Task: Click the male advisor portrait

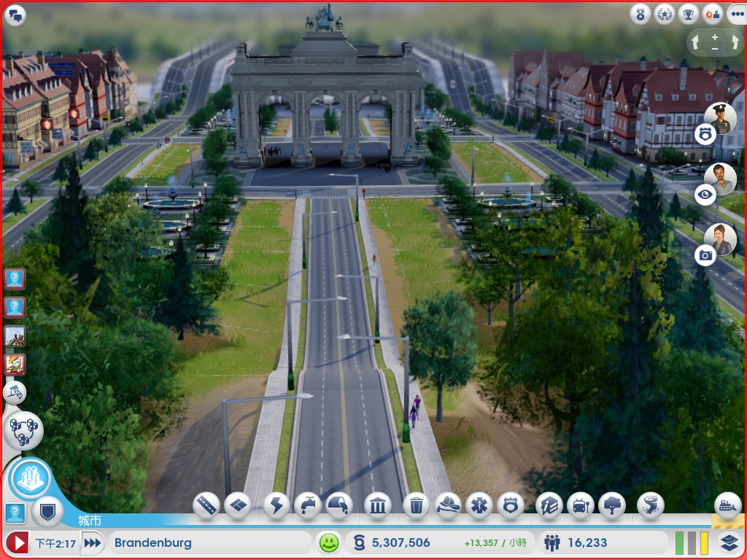Action: pyautogui.click(x=721, y=179)
